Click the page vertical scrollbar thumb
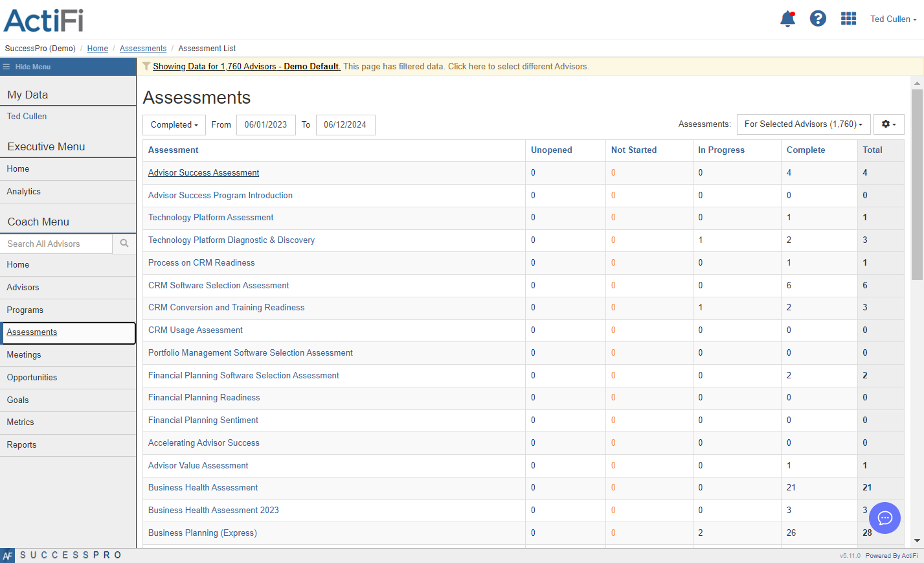This screenshot has height=563, width=924. pyautogui.click(x=917, y=185)
